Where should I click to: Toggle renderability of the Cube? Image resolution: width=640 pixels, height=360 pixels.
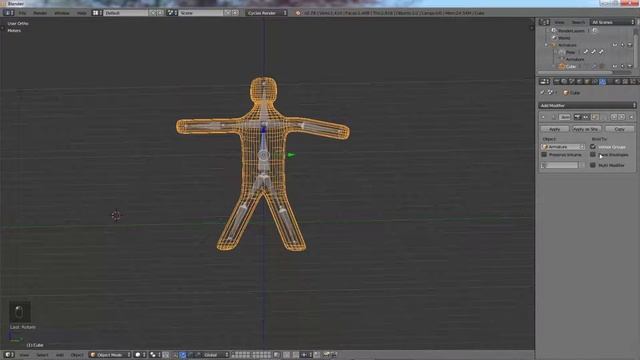[x=630, y=67]
